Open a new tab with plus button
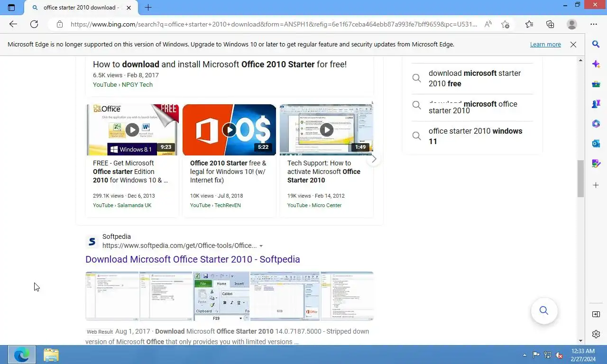The image size is (607, 364). point(148,8)
